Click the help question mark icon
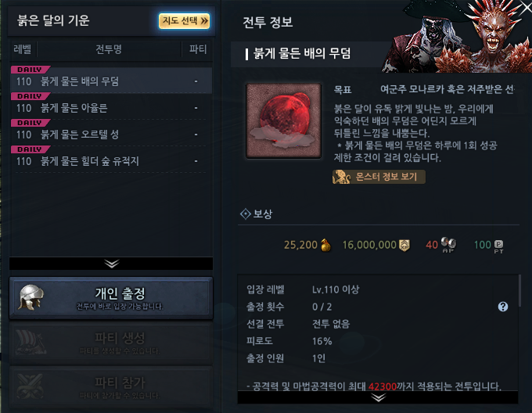 pyautogui.click(x=503, y=307)
